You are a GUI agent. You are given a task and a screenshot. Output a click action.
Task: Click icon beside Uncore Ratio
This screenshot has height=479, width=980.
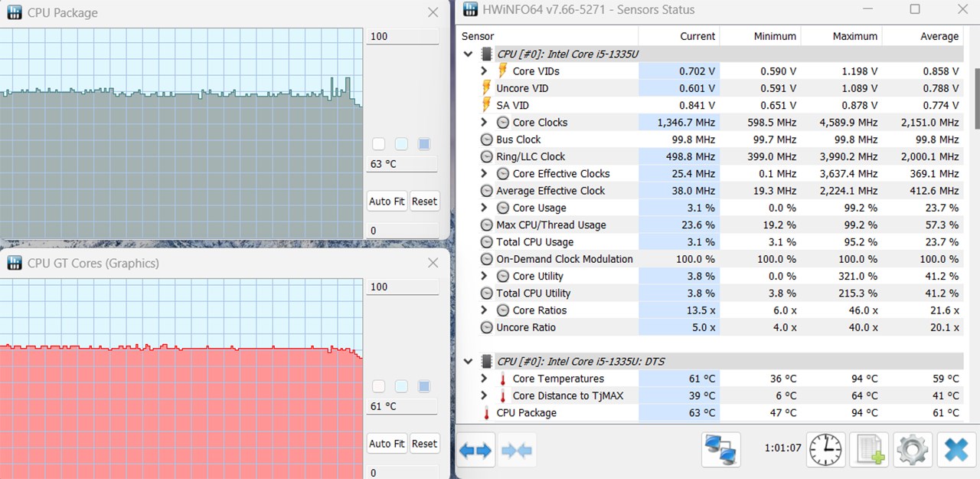[486, 327]
